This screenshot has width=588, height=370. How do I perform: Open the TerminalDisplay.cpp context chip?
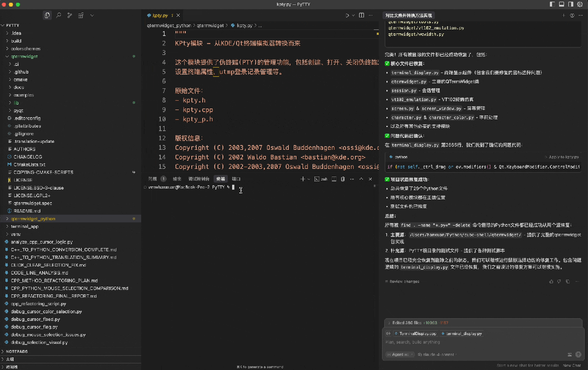[415, 333]
